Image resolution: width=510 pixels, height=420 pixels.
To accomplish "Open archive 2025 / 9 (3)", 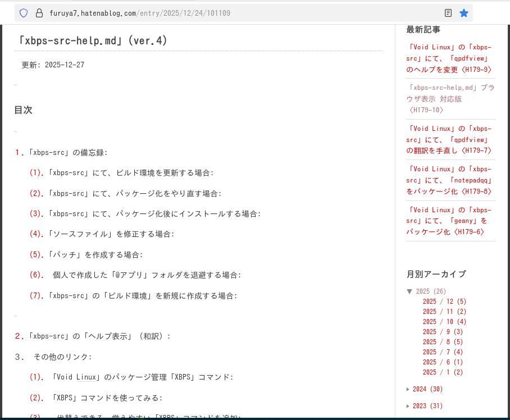I will [x=443, y=332].
